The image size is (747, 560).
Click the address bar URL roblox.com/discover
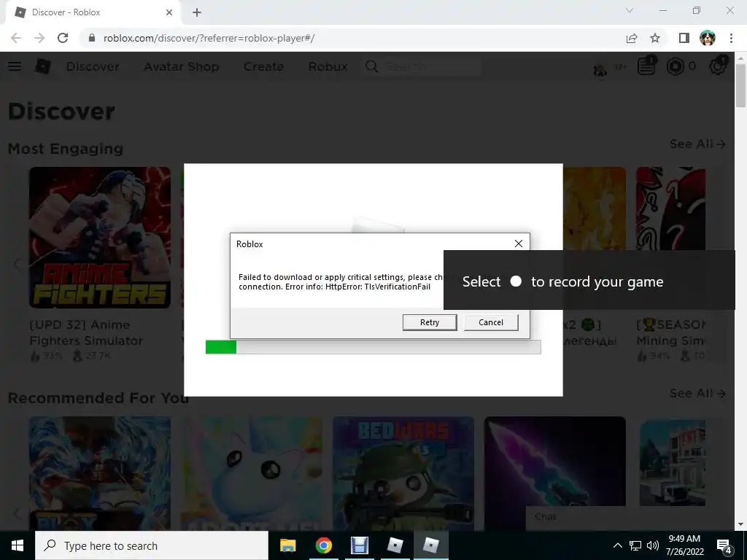click(x=209, y=38)
